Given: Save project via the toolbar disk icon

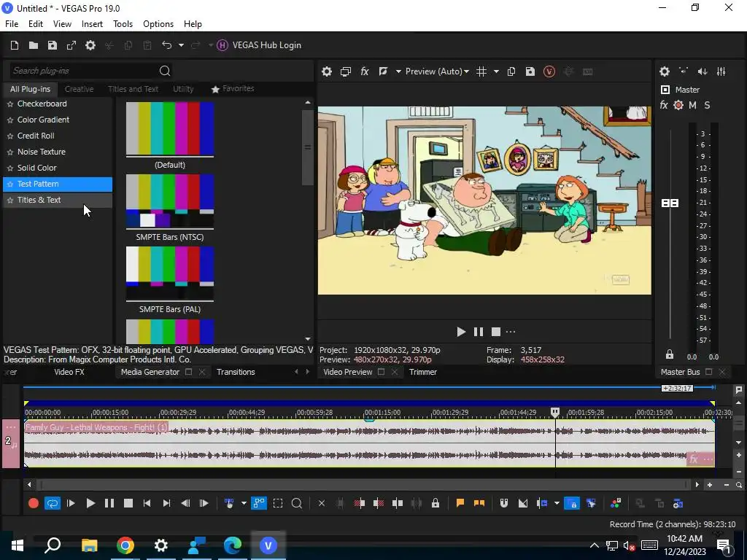Looking at the screenshot, I should click(x=53, y=45).
